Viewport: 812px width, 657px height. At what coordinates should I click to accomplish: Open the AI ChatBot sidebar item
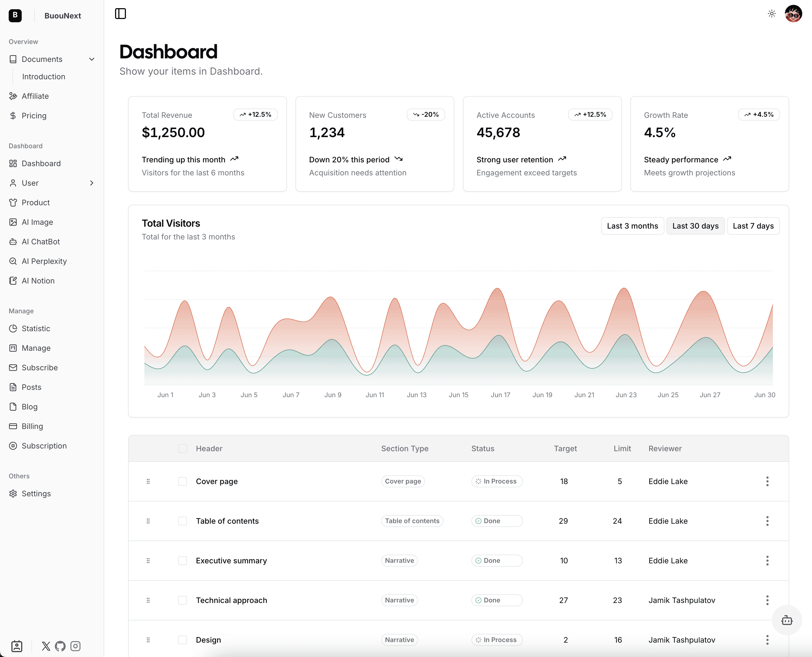[40, 242]
